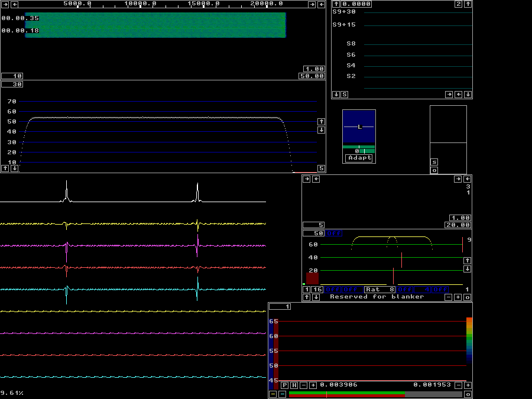The height and width of the screenshot is (399, 532).
Task: Click the plus button right of 0.001953
Action: (x=468, y=385)
